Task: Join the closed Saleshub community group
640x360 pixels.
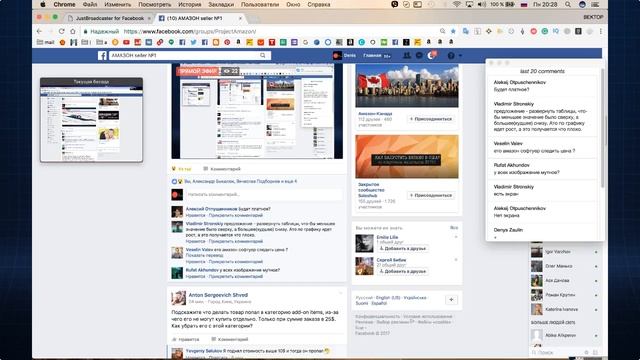Action: click(431, 196)
